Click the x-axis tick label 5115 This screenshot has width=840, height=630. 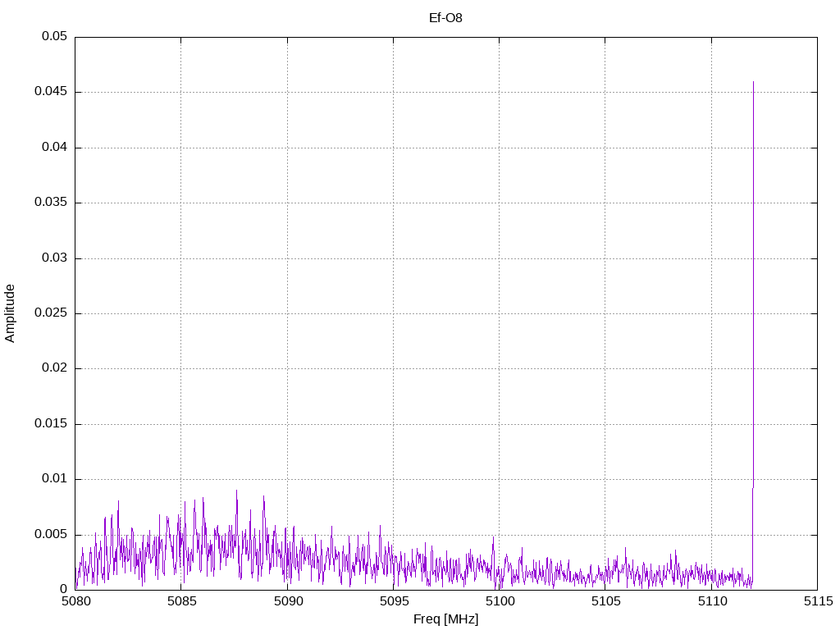click(x=818, y=601)
